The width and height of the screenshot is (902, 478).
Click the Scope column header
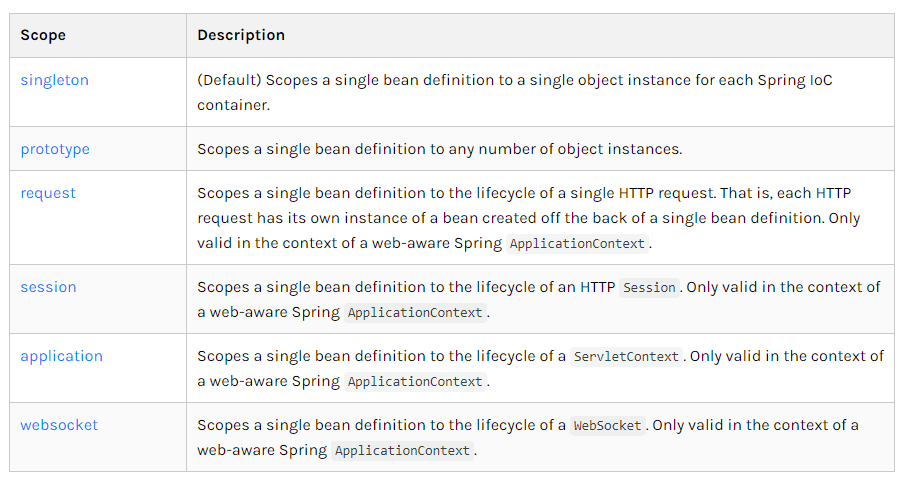click(43, 35)
